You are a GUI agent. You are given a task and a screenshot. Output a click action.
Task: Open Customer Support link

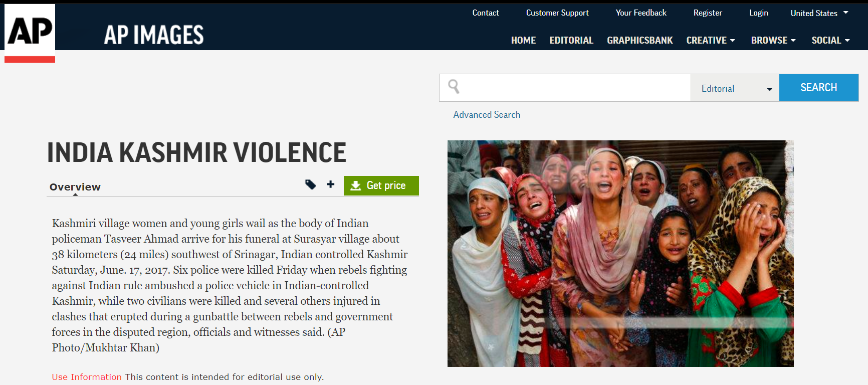tap(557, 13)
